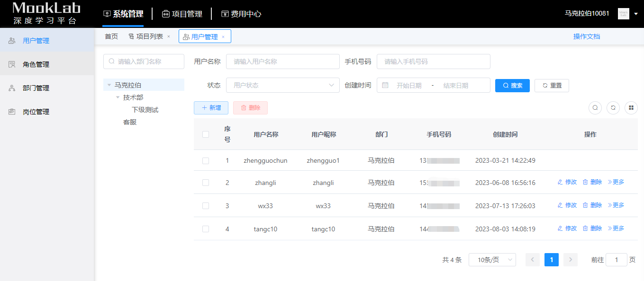Image resolution: width=644 pixels, height=281 pixels.
Task: Open the column display grid icon
Action: 631,108
